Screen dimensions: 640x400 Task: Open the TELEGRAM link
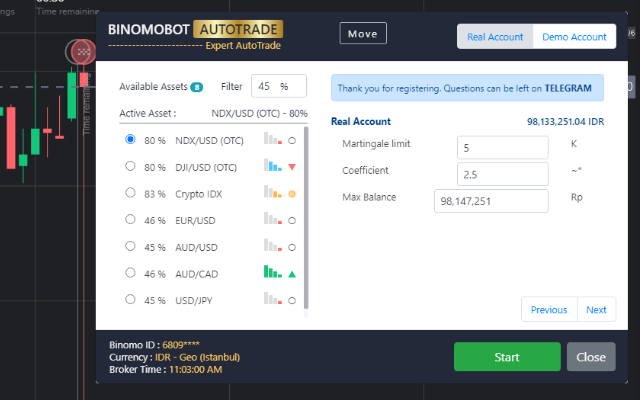[568, 88]
